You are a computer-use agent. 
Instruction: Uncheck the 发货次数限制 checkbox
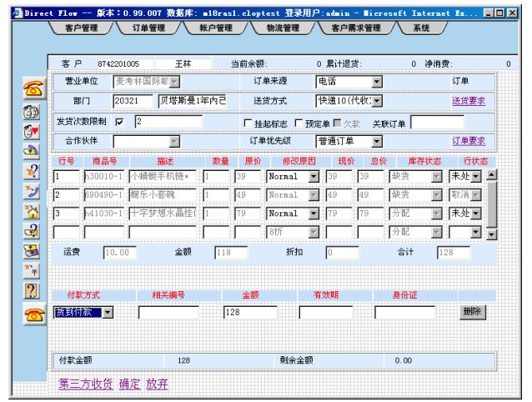(119, 122)
